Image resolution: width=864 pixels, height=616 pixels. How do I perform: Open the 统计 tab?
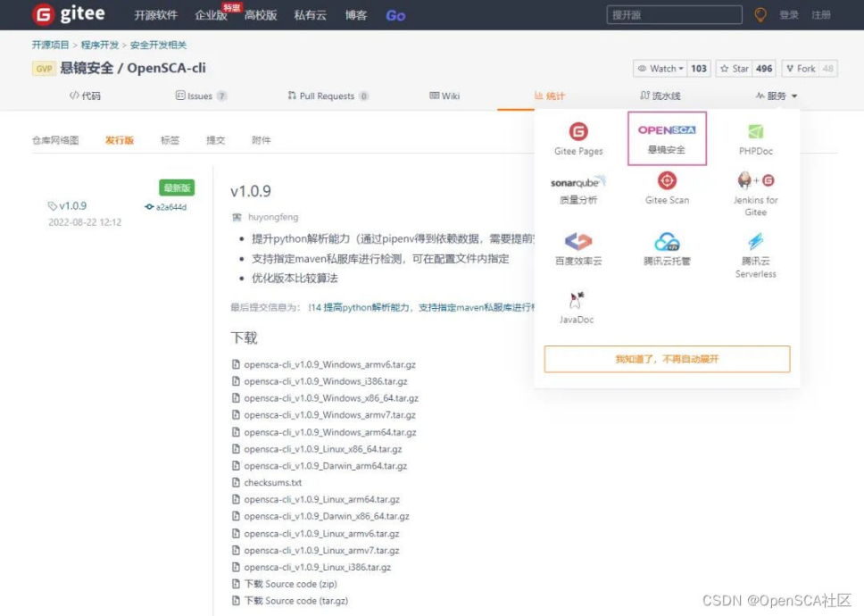549,96
